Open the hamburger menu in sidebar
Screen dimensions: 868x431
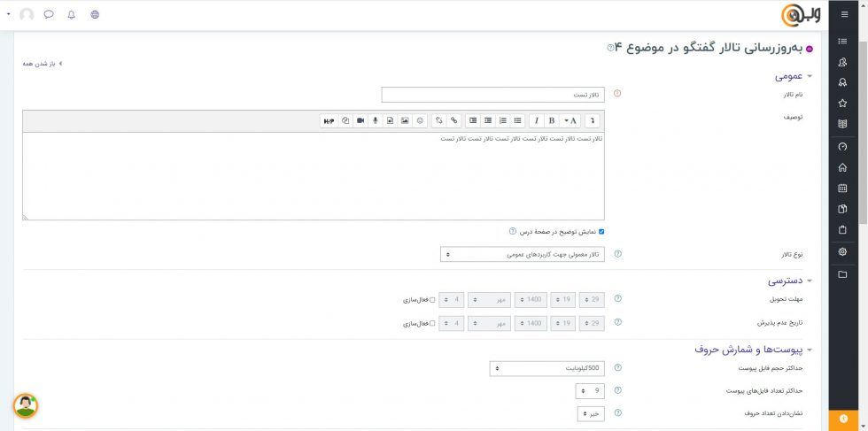[844, 15]
